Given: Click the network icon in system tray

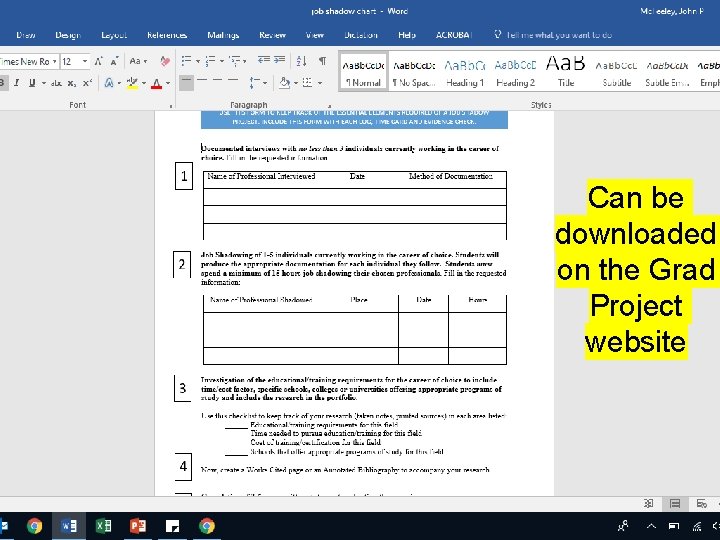Looking at the screenshot, I should pos(697,526).
